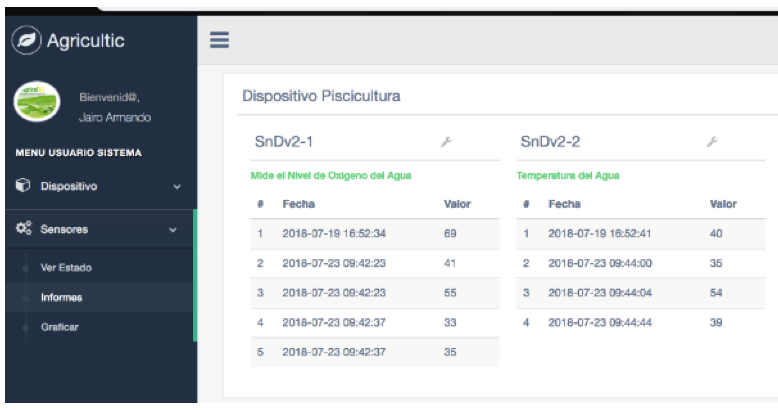
Task: Open the Ver Estado submenu item
Action: pos(66,268)
